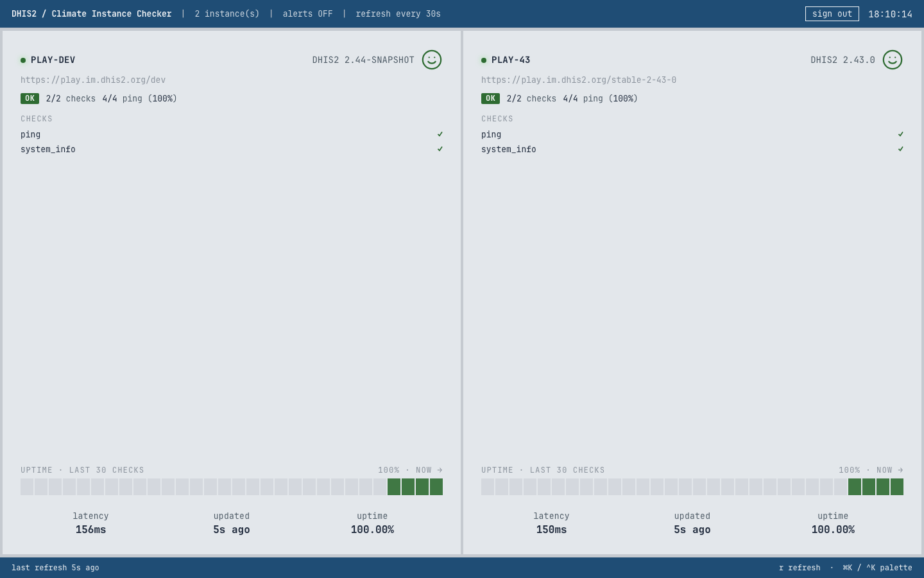Click the 'r refresh' shortcut in footer
The height and width of the screenshot is (578, 924).
(x=800, y=568)
